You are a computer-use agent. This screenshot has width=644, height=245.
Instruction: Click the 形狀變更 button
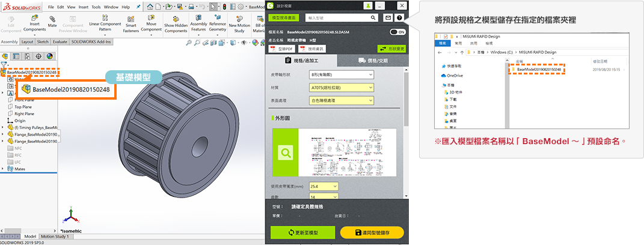click(392, 49)
